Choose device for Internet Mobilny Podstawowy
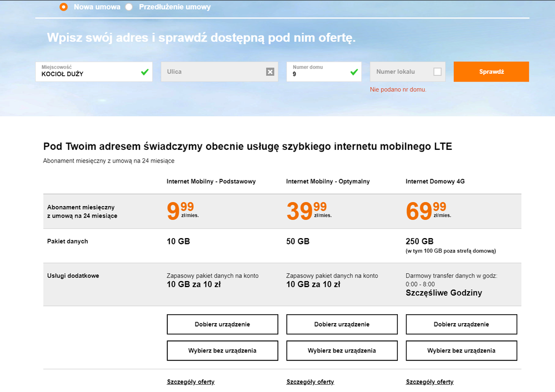 (222, 324)
